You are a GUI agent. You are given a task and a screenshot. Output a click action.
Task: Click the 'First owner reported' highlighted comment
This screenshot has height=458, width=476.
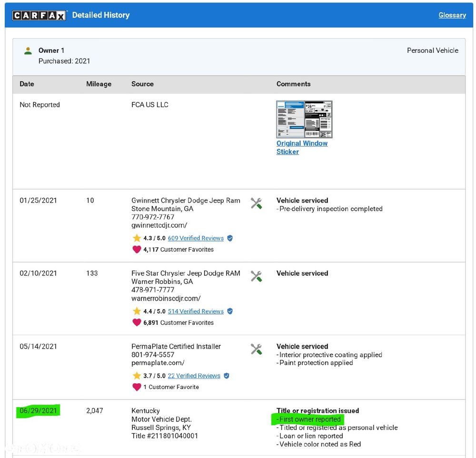pyautogui.click(x=308, y=419)
